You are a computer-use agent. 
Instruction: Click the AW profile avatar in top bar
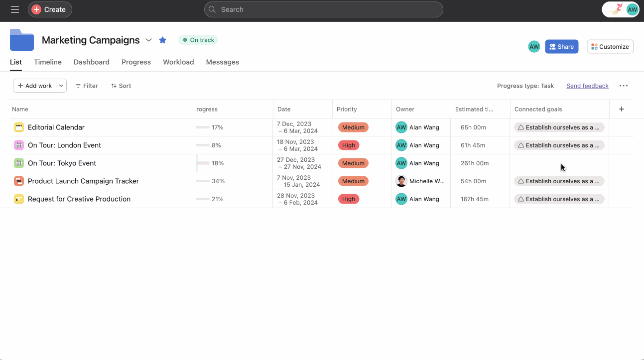pos(632,9)
